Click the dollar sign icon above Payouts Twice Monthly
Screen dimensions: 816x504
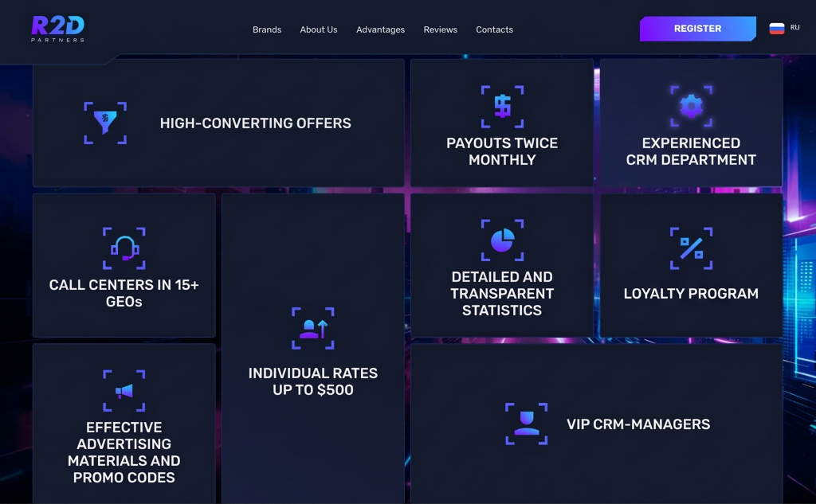pos(502,107)
